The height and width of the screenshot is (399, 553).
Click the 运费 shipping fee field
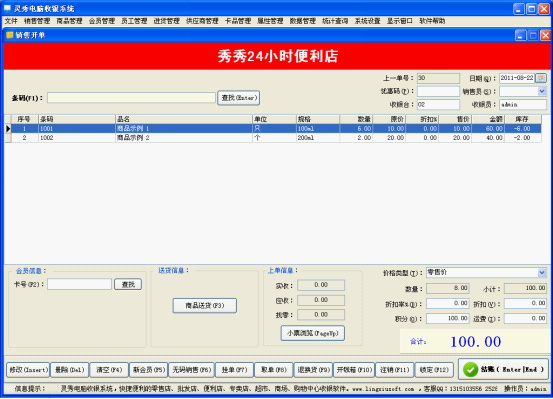(525, 319)
